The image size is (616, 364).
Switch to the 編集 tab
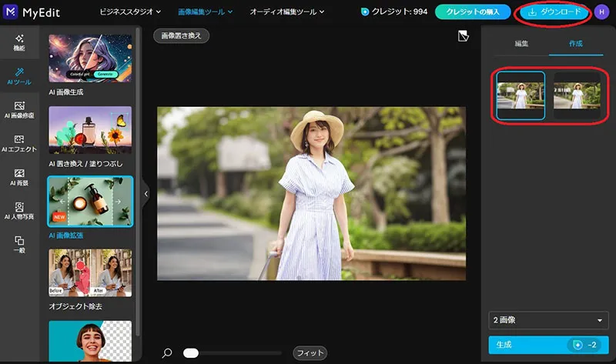point(522,43)
